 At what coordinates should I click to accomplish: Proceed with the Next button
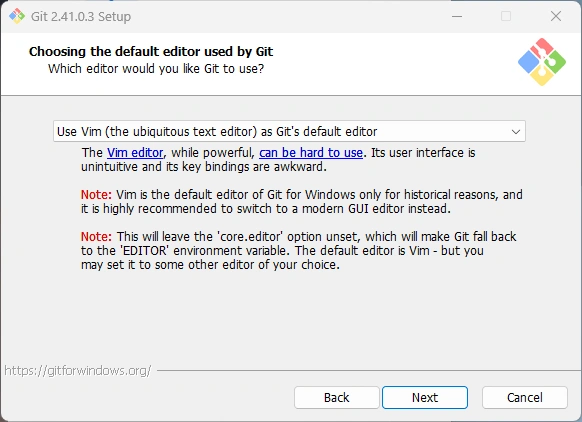tap(425, 398)
